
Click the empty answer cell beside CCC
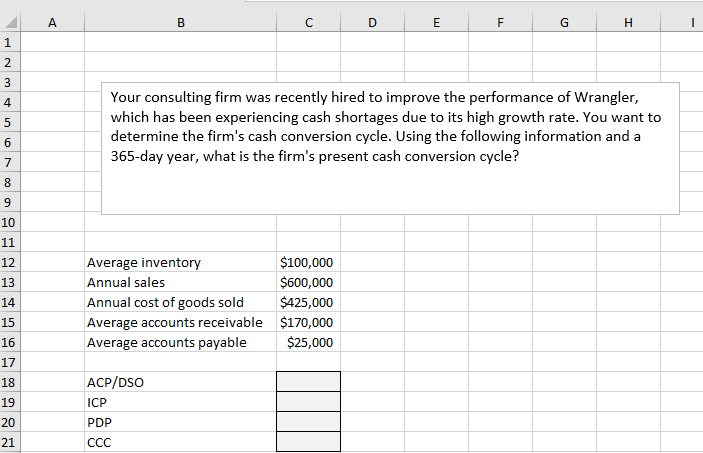pyautogui.click(x=308, y=442)
